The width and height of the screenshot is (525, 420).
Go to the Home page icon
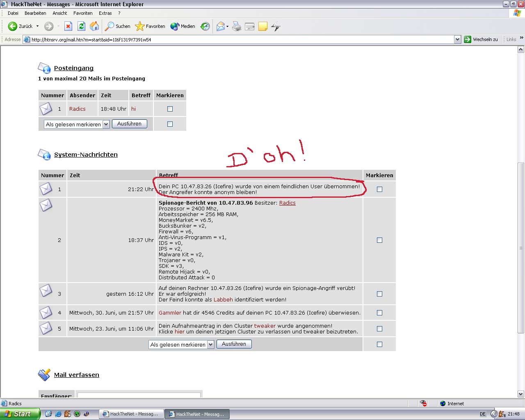94,26
